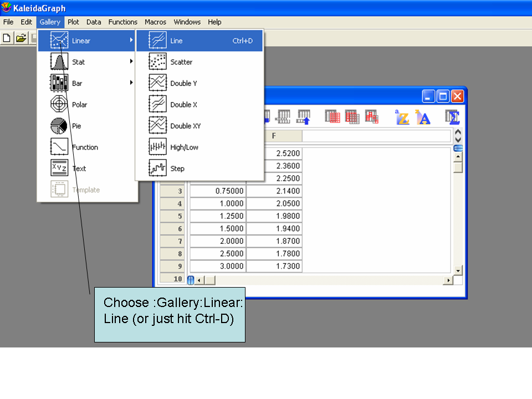Choose Function in the Gallery menu
Viewport: 532px width, 399px height.
(87, 147)
